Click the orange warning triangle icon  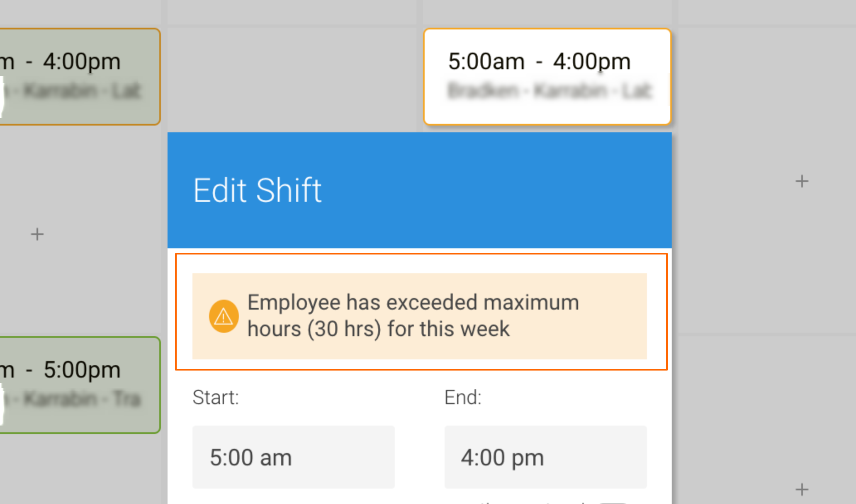(x=224, y=317)
